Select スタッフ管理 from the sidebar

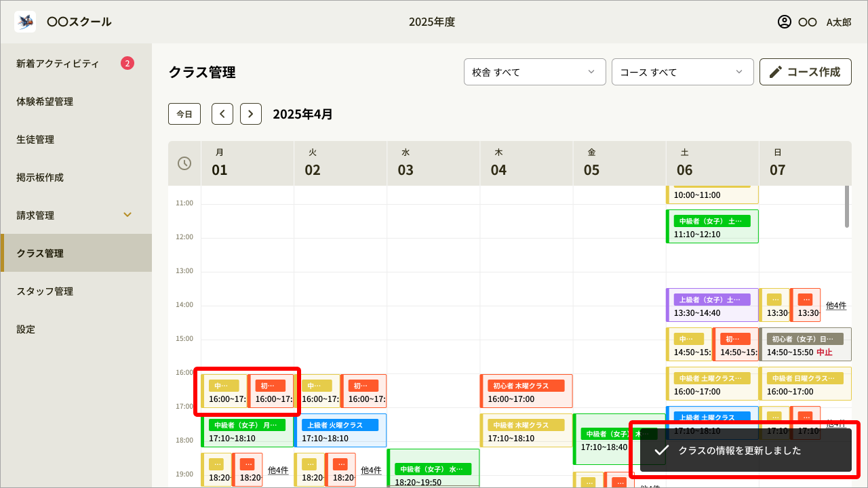pyautogui.click(x=45, y=291)
